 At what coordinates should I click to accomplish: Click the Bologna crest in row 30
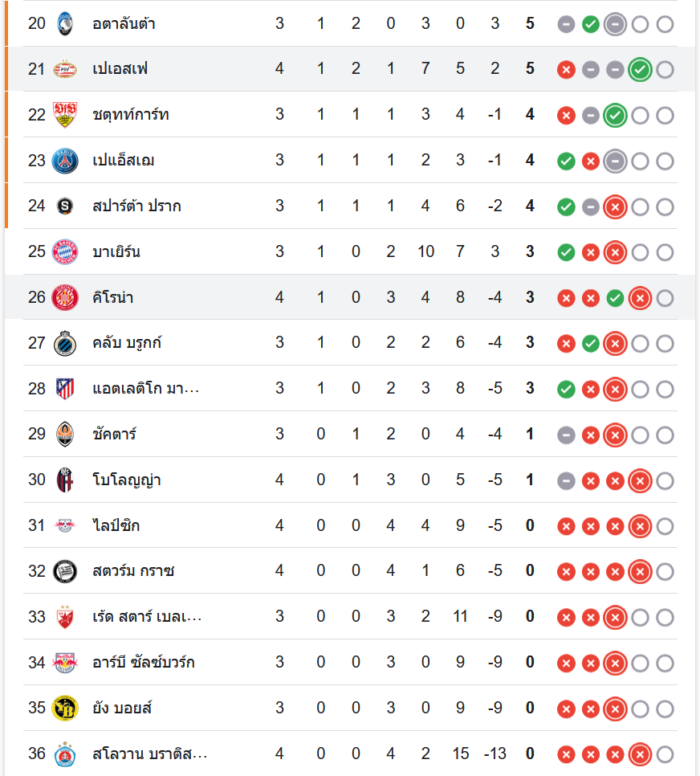64,480
